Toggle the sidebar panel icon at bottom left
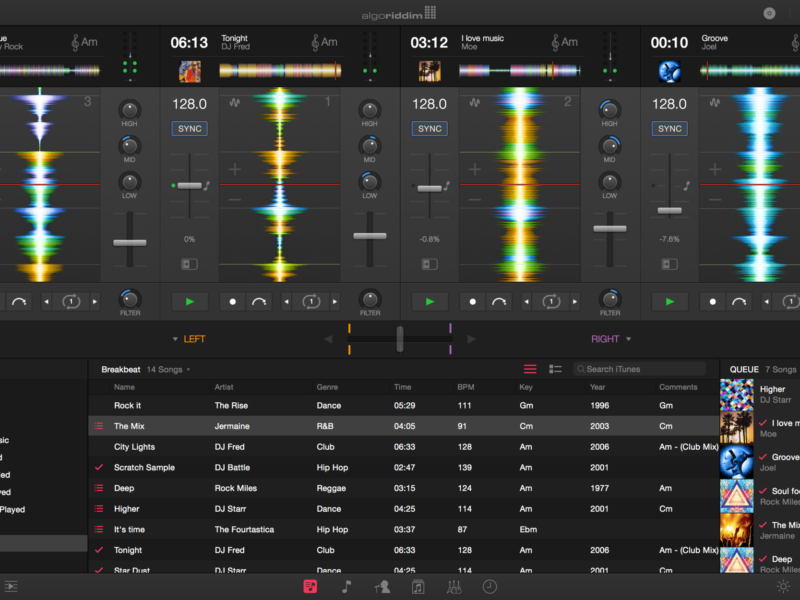The height and width of the screenshot is (600, 800). tap(11, 587)
